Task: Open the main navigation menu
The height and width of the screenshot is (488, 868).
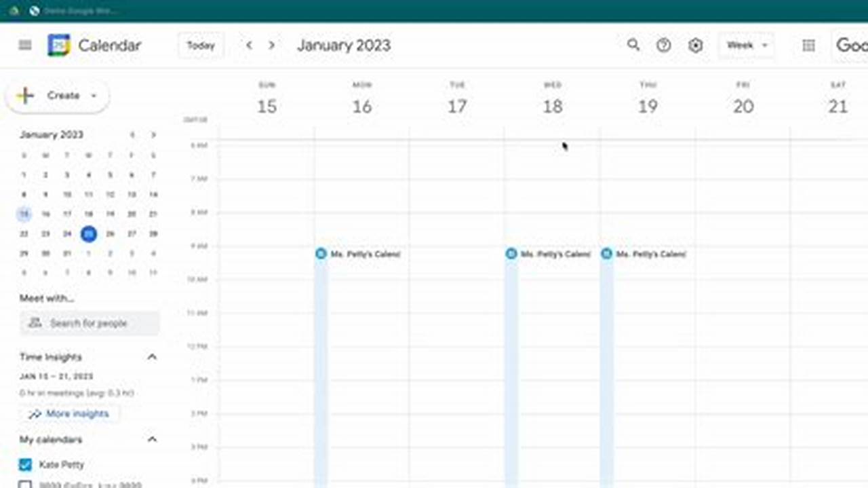Action: pos(26,45)
